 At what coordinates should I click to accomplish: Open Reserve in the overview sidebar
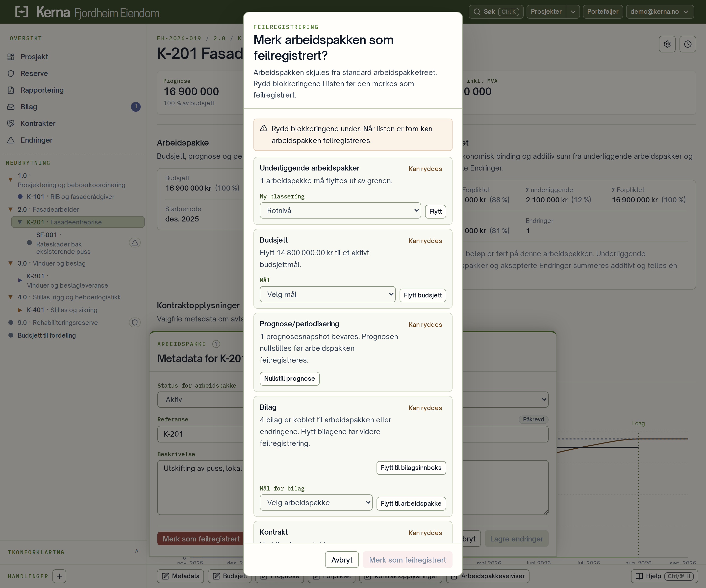pos(73,73)
